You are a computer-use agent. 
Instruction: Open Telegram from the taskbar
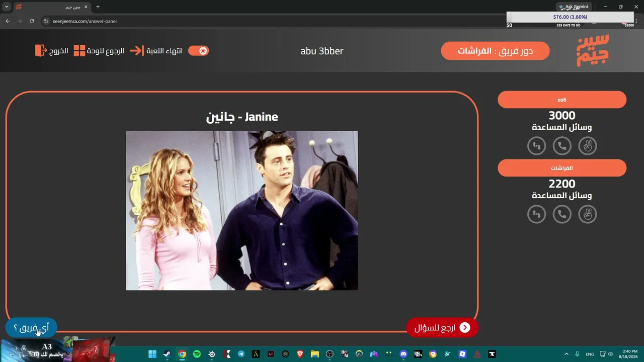(241, 354)
